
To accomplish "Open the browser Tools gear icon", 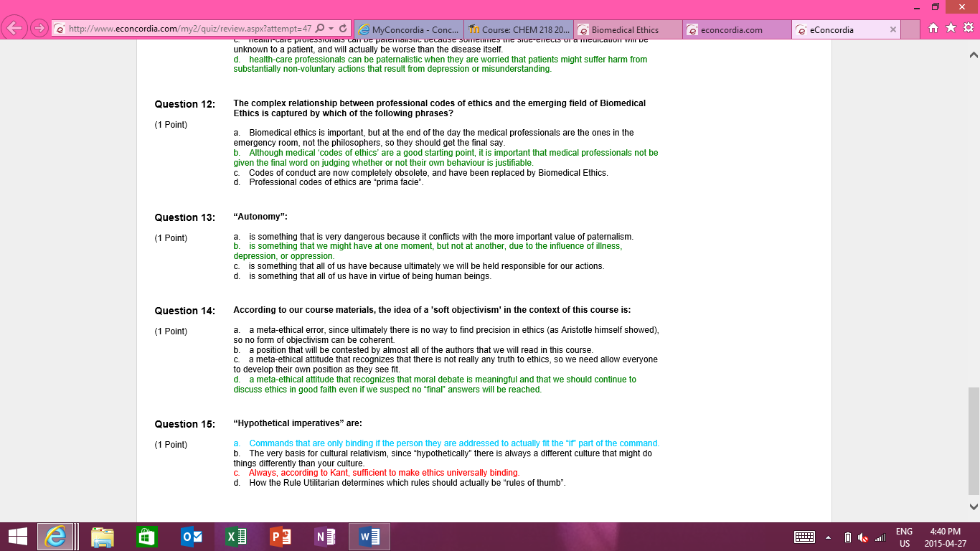I will pos(968,28).
